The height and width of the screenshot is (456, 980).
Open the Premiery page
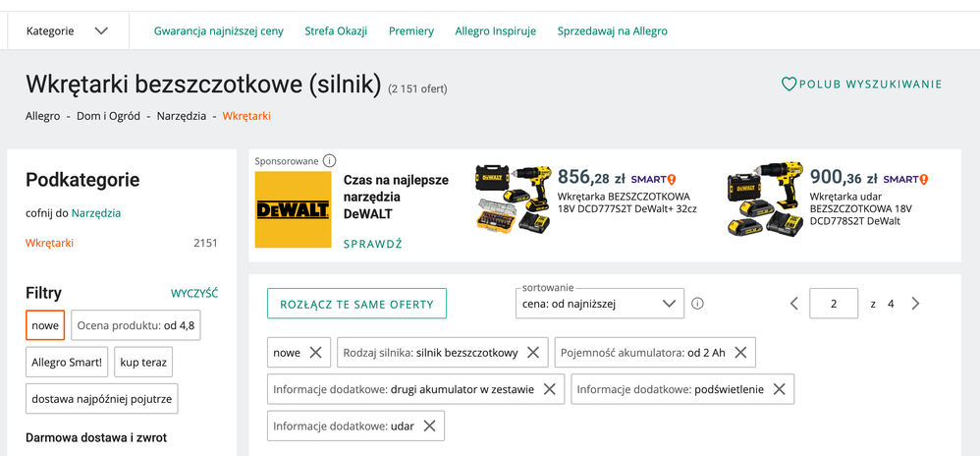coord(411,31)
